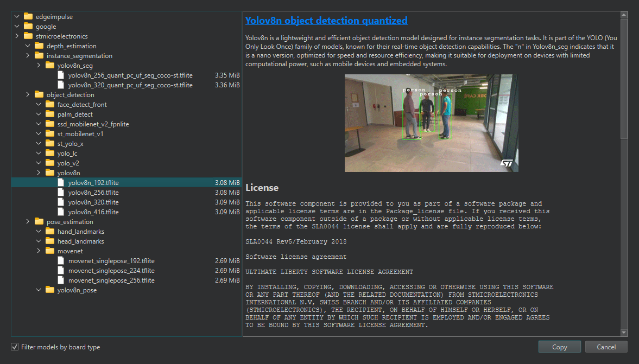Click the object_detection folder icon

click(x=39, y=95)
